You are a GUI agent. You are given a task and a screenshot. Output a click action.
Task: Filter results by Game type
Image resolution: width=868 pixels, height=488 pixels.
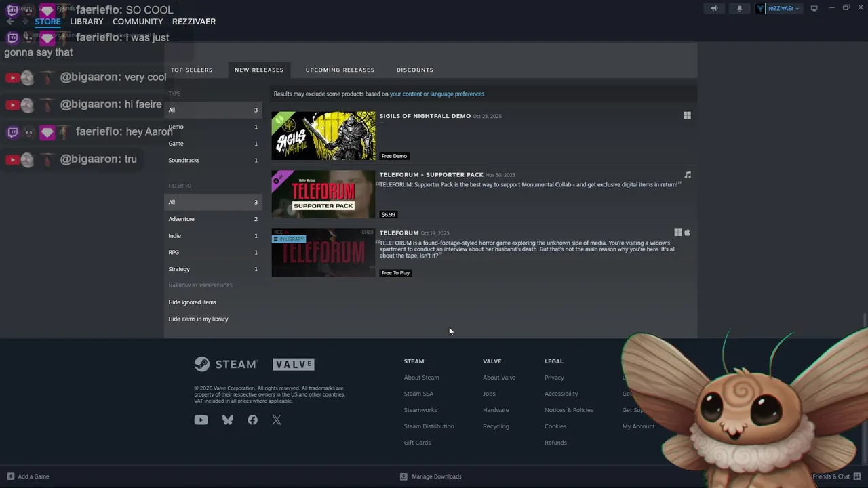213,144
